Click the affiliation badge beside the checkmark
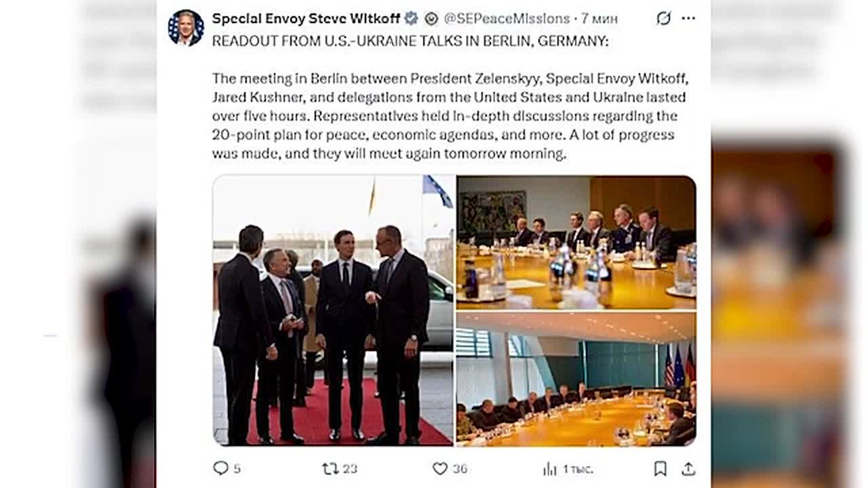The height and width of the screenshot is (488, 868). [431, 18]
